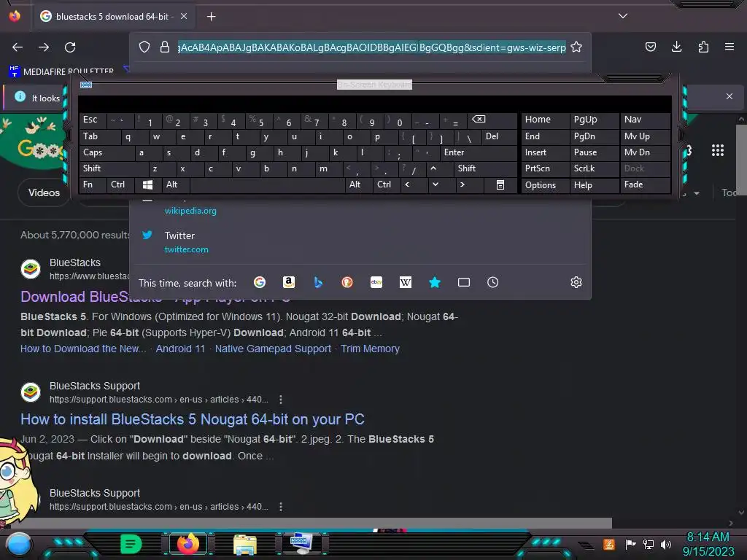
Task: Search this time with Google icon
Action: coord(260,282)
